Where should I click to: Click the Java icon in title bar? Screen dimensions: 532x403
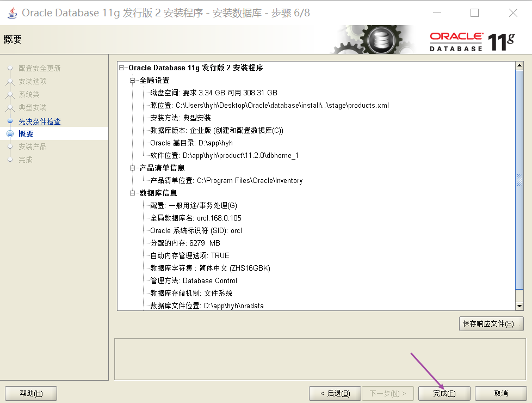[x=12, y=13]
